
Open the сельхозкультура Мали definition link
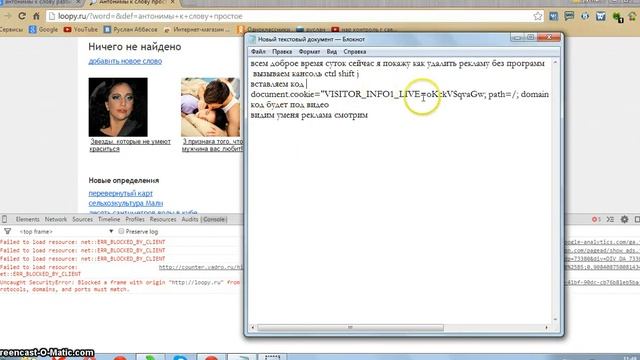point(126,203)
